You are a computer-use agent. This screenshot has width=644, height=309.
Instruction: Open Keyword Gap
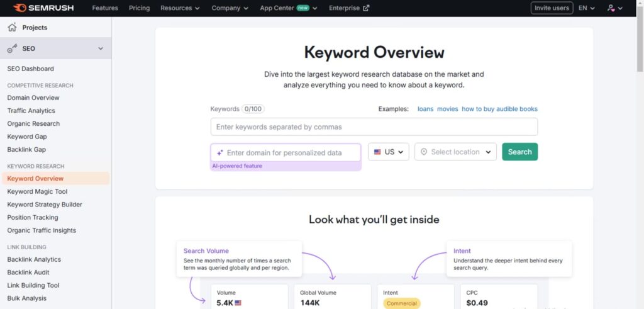(x=27, y=137)
